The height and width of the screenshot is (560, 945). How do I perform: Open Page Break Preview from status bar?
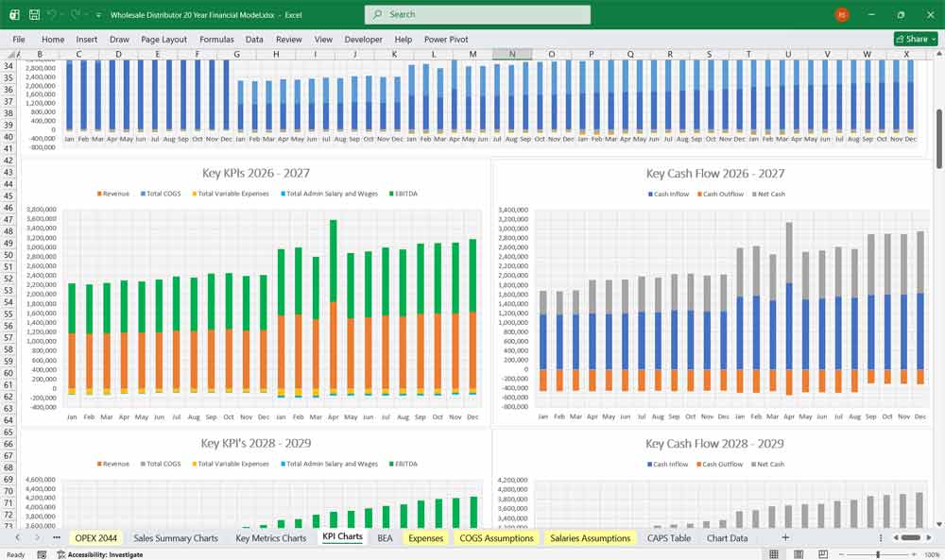pos(824,553)
